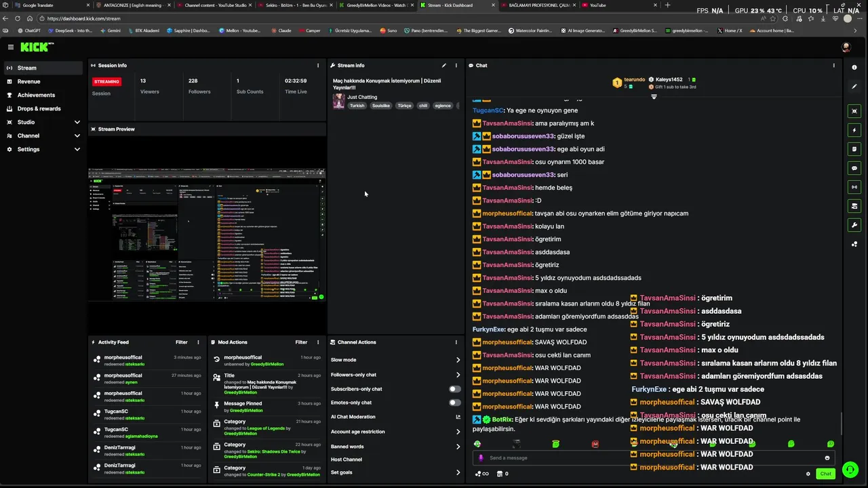Switch to YouTube browser tab
The image size is (868, 488).
(x=618, y=5)
